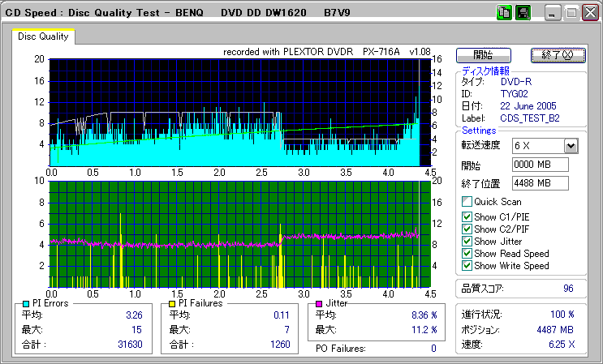This screenshot has height=364, width=603.
Task: Select the Disc Quality tab
Action: point(43,37)
